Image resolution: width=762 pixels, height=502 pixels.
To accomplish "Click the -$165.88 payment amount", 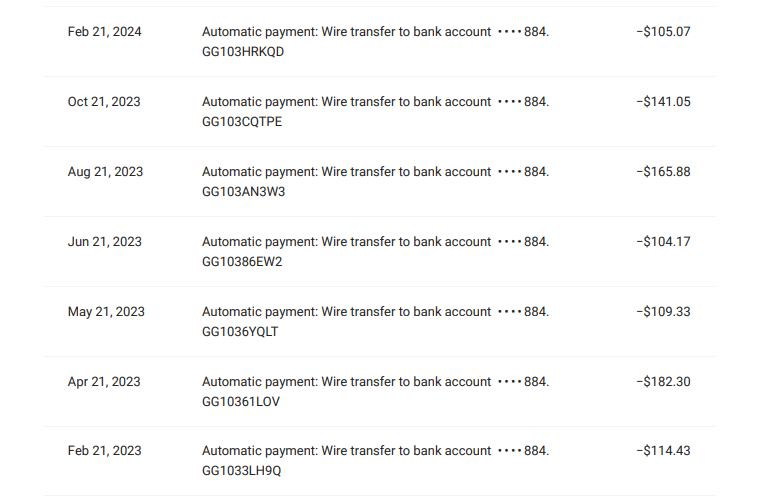I will (x=663, y=172).
